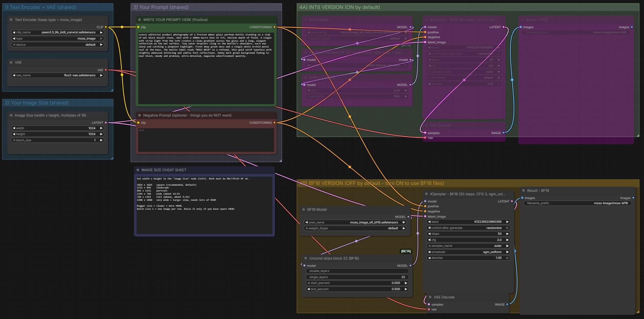The width and height of the screenshot is (644, 319).
Task: Click the positive input slot on KSampler - BF16
Action: (x=425, y=206)
